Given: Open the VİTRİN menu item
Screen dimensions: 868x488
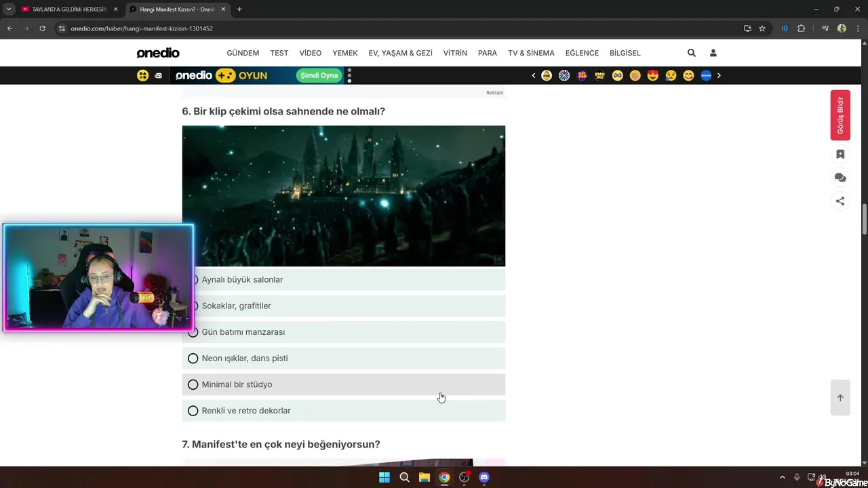Looking at the screenshot, I should 455,53.
